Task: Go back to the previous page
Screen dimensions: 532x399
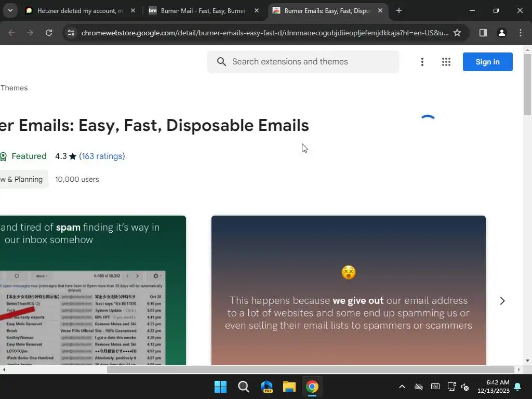Action: click(11, 33)
